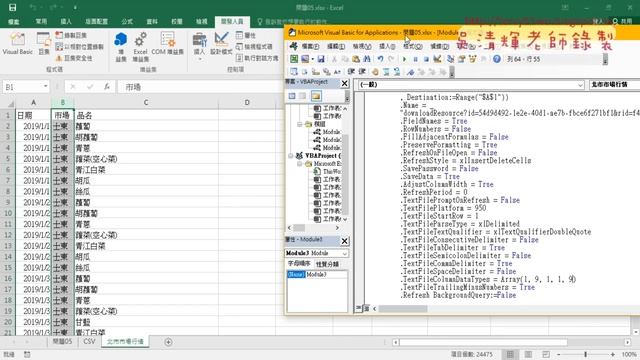Click 檢視程式碼 view code button
The height and width of the screenshot is (360, 640).
tap(254, 47)
